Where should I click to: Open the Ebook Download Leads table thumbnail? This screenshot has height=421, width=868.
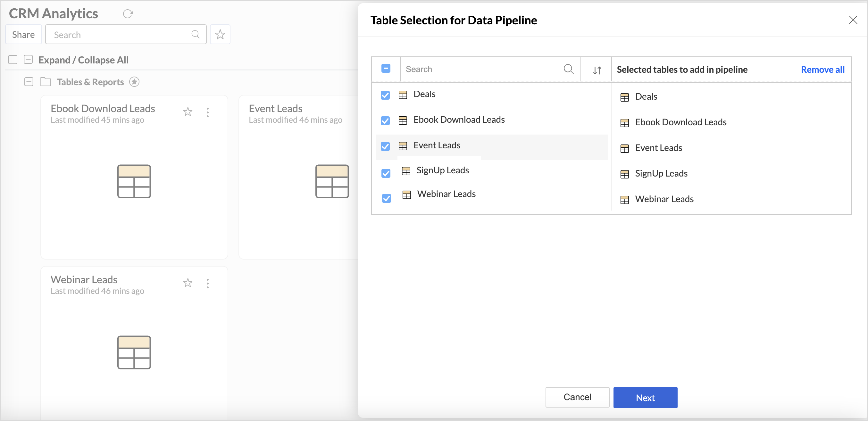[x=134, y=181]
